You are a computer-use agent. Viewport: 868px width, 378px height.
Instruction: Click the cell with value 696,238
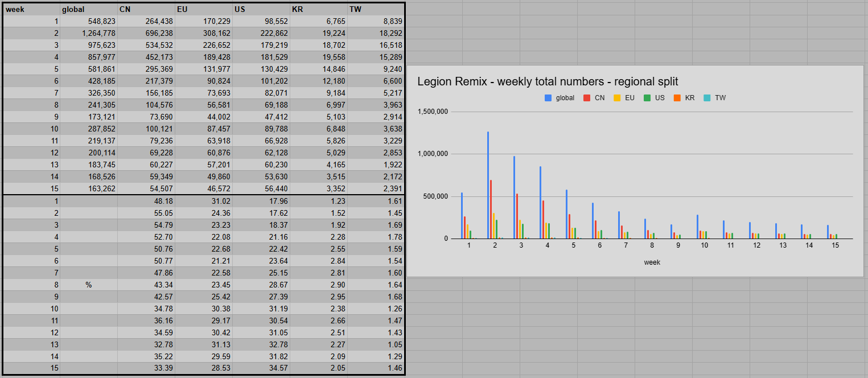pyautogui.click(x=146, y=33)
